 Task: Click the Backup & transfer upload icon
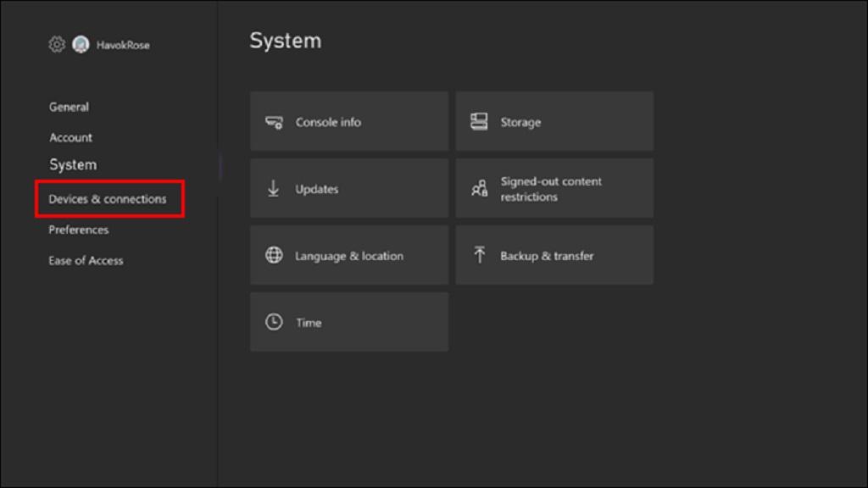[x=480, y=255]
